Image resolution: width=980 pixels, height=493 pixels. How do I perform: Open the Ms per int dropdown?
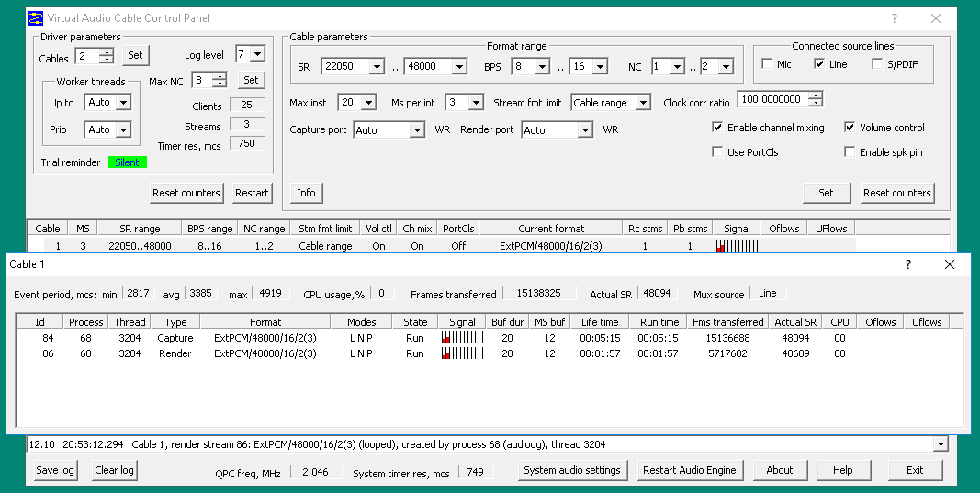[x=477, y=103]
